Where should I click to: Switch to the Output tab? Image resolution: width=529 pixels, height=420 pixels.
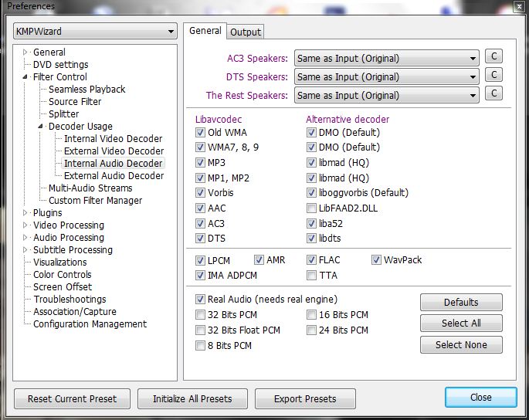click(x=246, y=32)
